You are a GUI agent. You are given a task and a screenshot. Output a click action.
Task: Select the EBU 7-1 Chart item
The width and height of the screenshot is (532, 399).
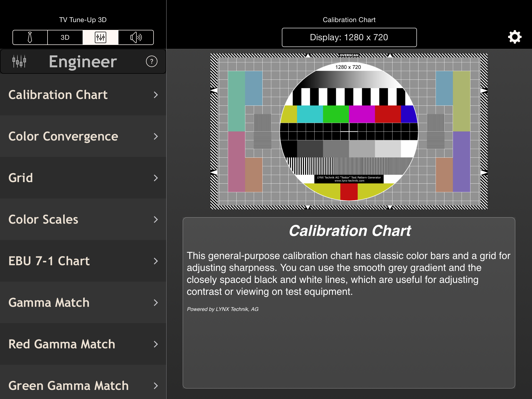(x=49, y=261)
